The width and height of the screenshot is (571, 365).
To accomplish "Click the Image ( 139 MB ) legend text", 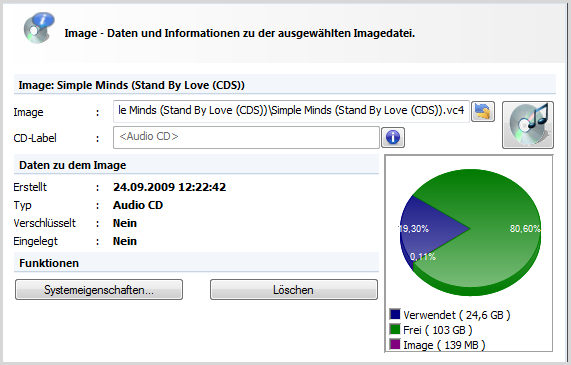I will (444, 345).
